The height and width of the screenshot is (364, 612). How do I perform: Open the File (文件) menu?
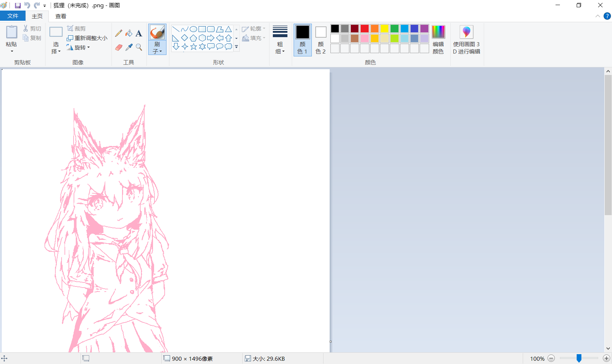(13, 16)
